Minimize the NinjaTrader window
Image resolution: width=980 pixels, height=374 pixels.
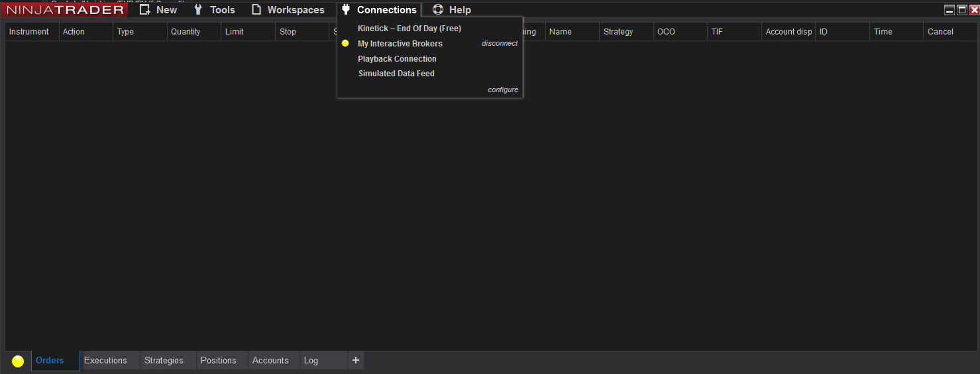(950, 10)
